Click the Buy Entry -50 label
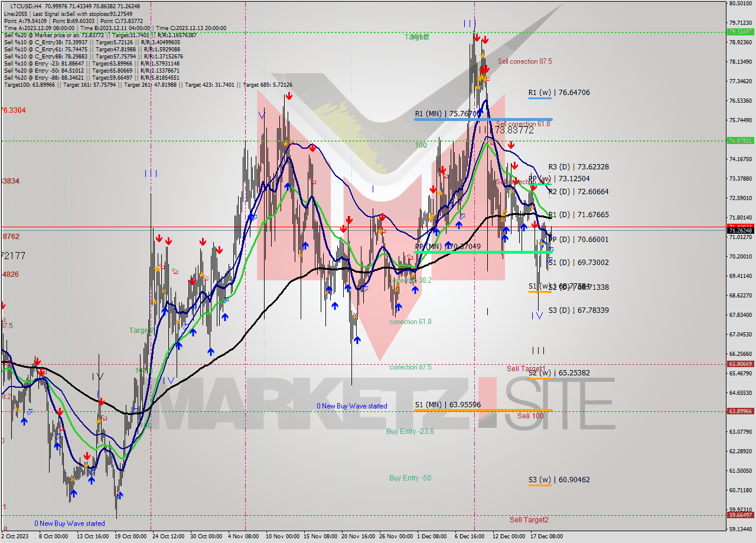Image resolution: width=756 pixels, height=543 pixels. [410, 478]
